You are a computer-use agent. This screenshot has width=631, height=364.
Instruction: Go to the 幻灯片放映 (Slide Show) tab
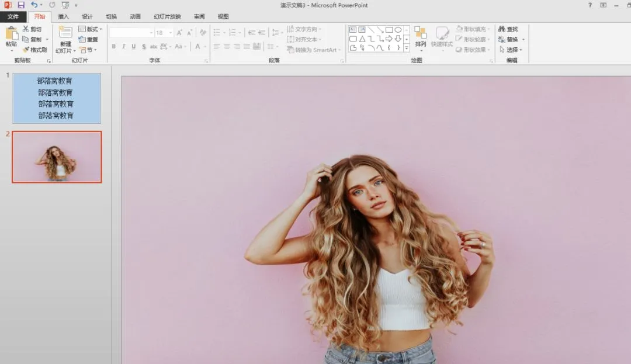[x=167, y=16]
